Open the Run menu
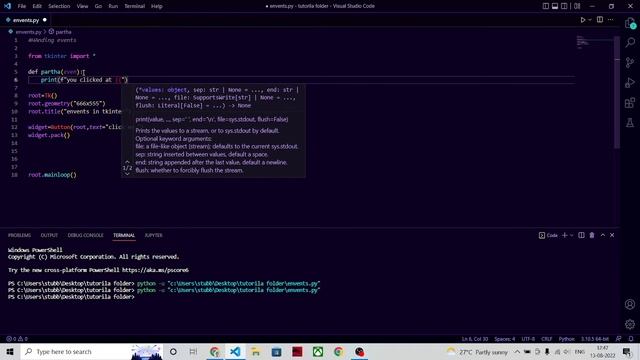 coord(113,6)
